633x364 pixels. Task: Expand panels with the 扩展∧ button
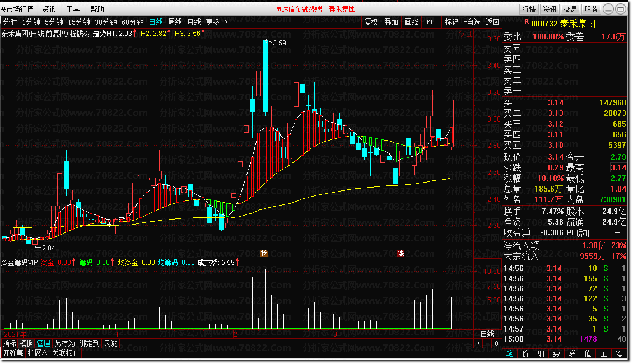coord(38,353)
